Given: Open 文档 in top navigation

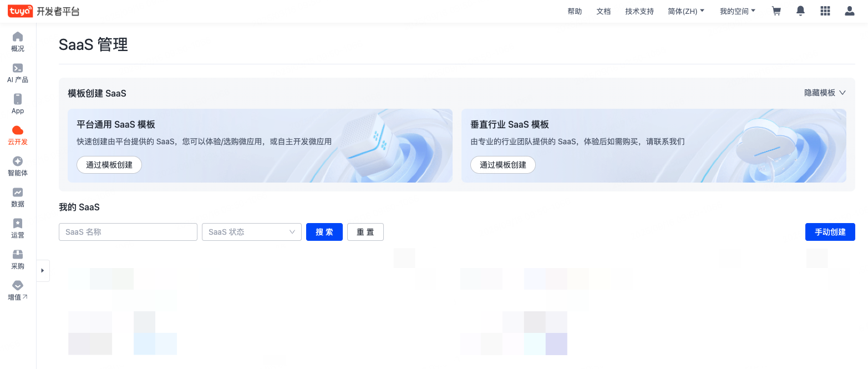Looking at the screenshot, I should point(603,11).
